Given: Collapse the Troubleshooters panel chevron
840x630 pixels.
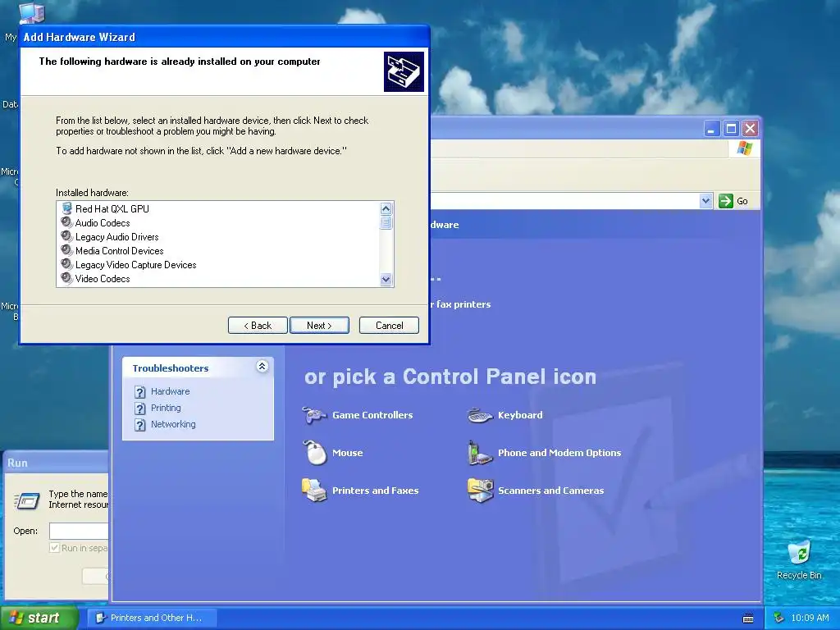Looking at the screenshot, I should (x=262, y=367).
